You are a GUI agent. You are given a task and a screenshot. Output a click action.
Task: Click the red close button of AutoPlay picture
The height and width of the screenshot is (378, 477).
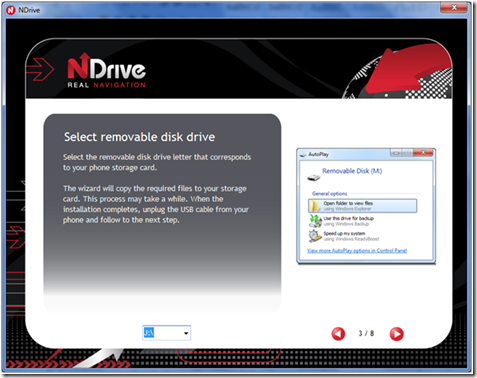[x=423, y=153]
